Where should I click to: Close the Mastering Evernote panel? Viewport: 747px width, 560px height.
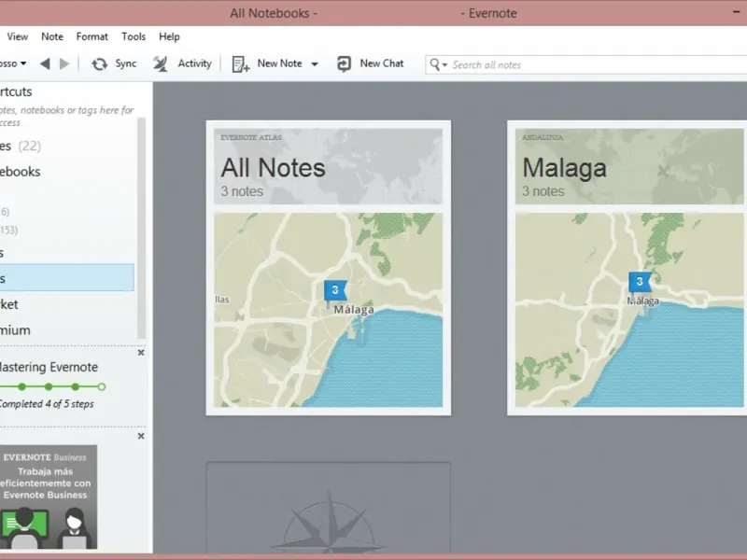(141, 353)
